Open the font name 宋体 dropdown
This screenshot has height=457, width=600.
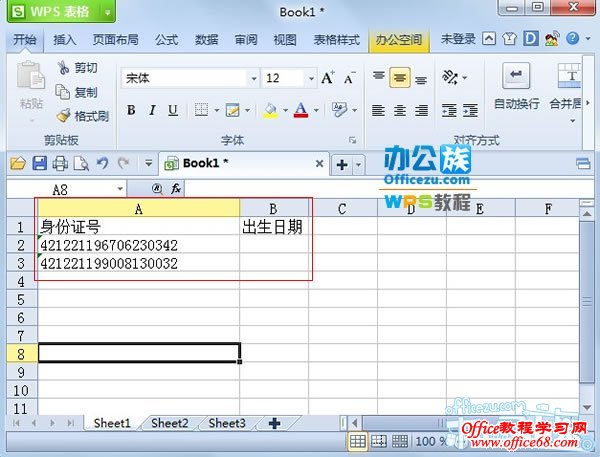[253, 78]
